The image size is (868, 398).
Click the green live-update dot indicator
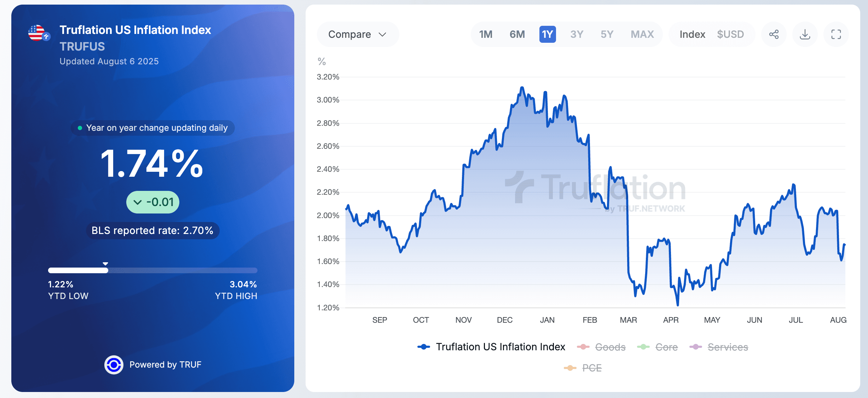pos(80,128)
